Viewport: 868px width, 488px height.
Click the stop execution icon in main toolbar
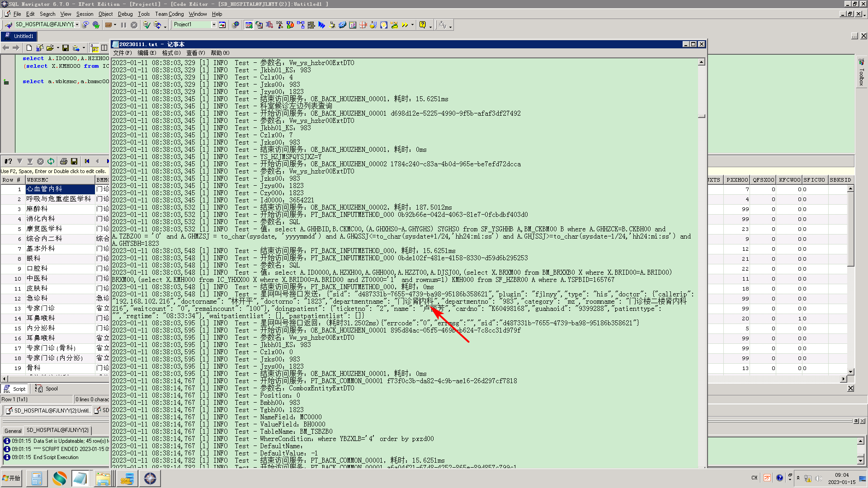(x=134, y=25)
